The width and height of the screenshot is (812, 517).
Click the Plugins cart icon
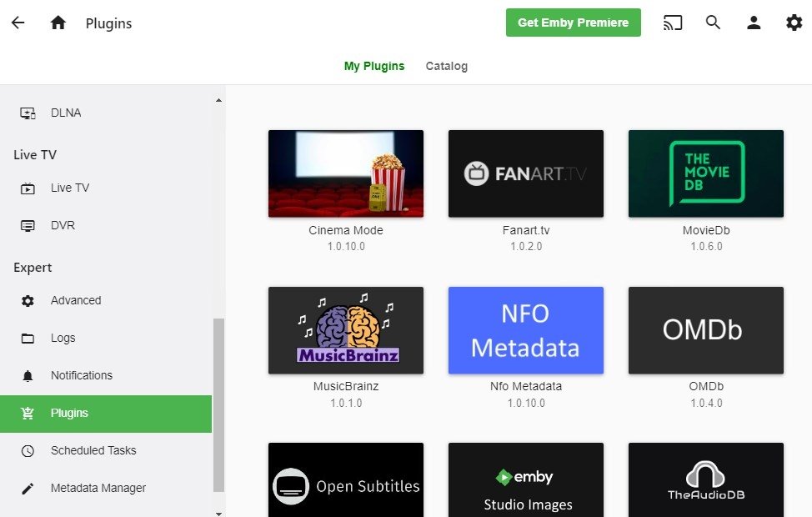pyautogui.click(x=28, y=413)
